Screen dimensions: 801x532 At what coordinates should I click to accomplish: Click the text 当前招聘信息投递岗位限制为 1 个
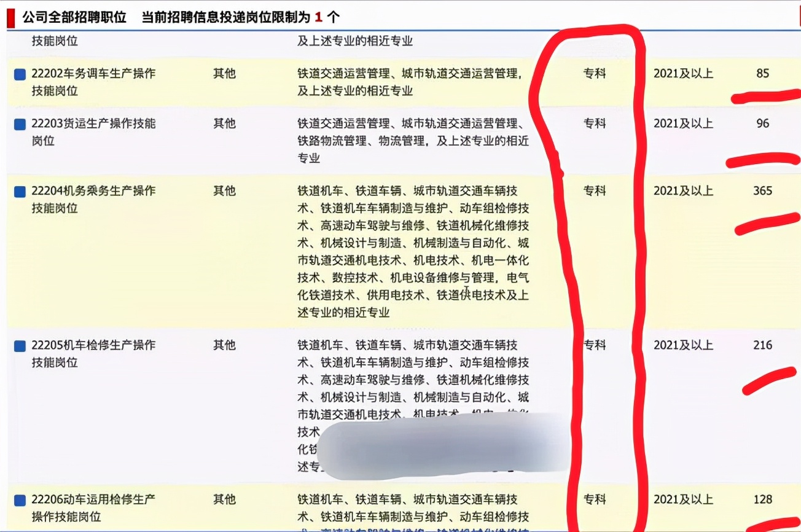pyautogui.click(x=241, y=17)
